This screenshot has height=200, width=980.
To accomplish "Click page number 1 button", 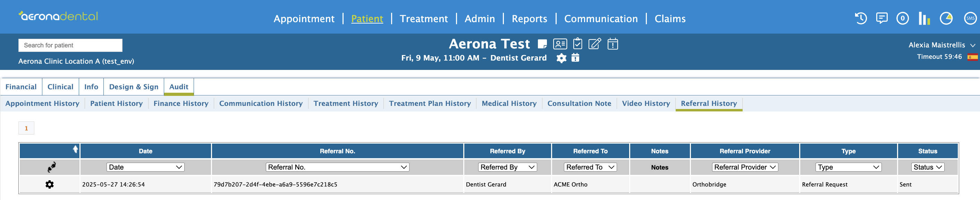I will (x=26, y=128).
